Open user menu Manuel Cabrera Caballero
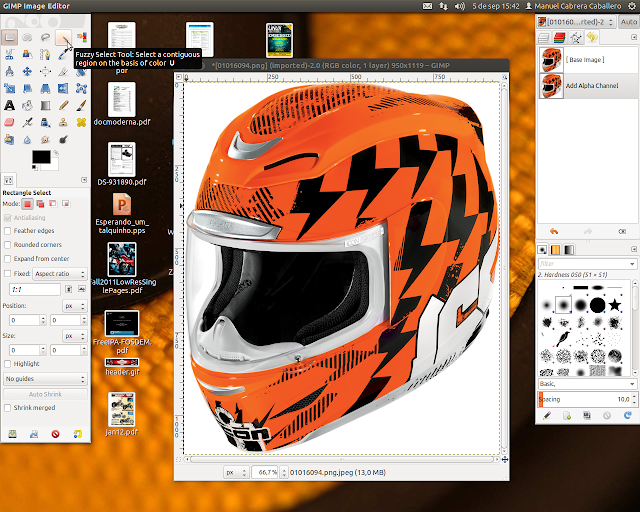This screenshot has height=512, width=640. click(573, 6)
